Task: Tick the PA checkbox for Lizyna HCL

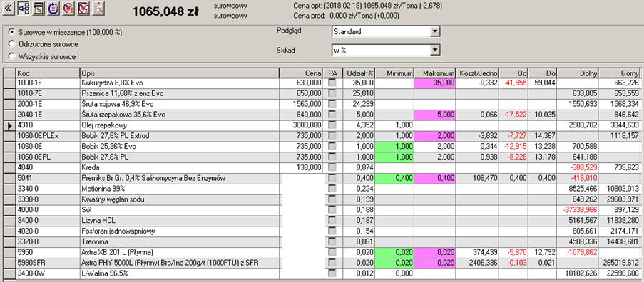Action: tap(332, 221)
